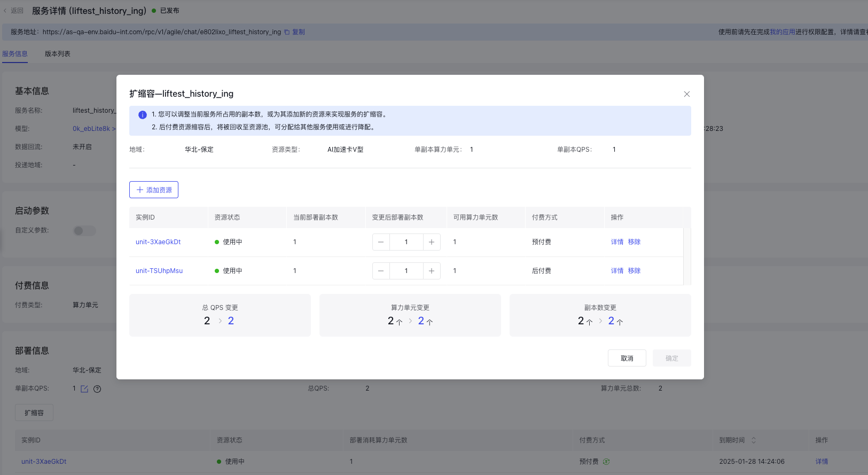Sort by 到期时间 column arrows

(754, 440)
